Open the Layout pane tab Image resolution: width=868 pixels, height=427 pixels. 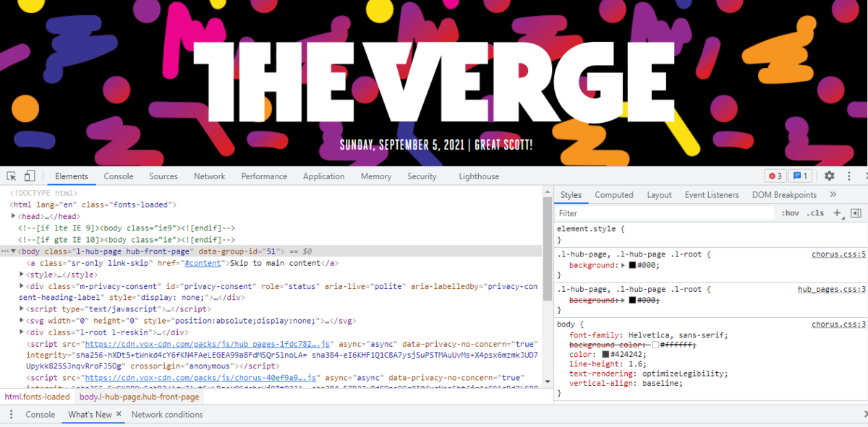659,195
